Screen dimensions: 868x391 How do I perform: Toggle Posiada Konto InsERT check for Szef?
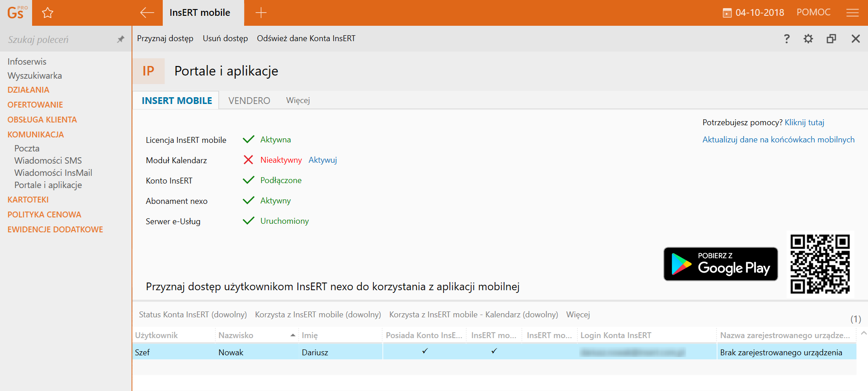pos(425,351)
